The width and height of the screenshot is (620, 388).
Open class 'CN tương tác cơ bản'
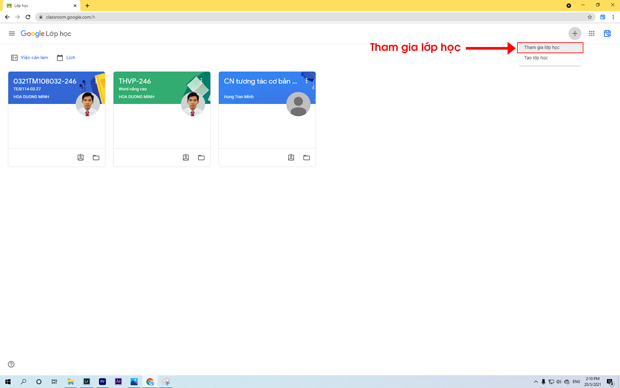260,81
